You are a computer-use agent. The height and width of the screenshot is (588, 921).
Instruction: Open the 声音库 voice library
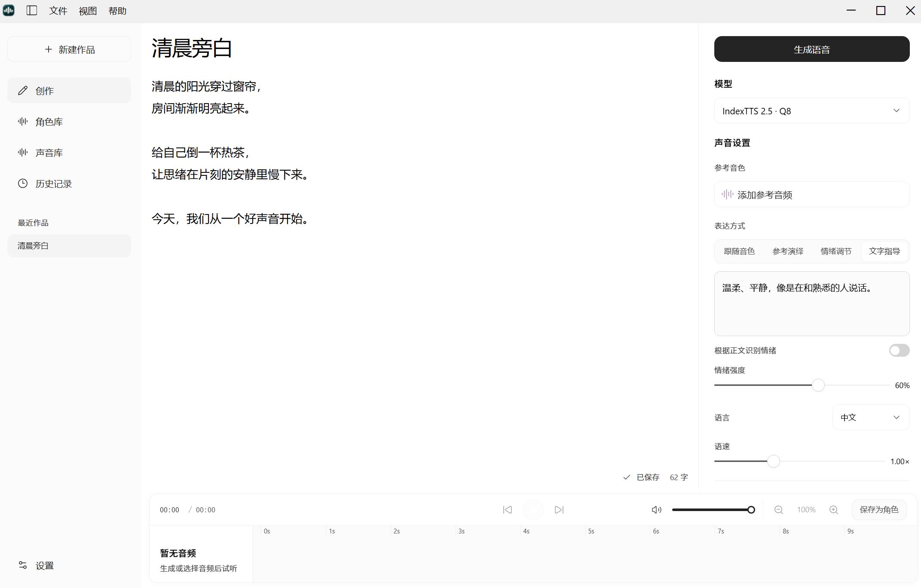point(69,153)
